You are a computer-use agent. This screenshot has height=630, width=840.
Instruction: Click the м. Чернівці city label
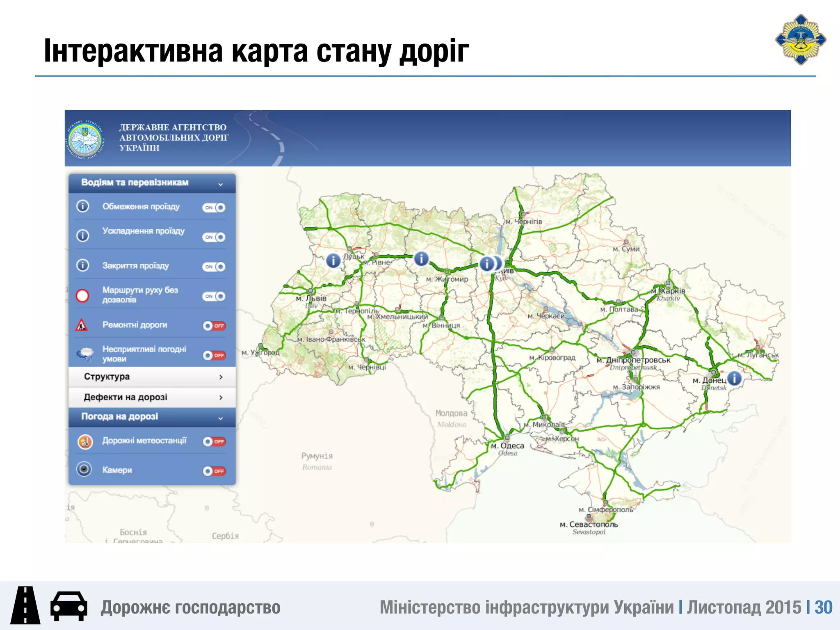pyautogui.click(x=367, y=367)
